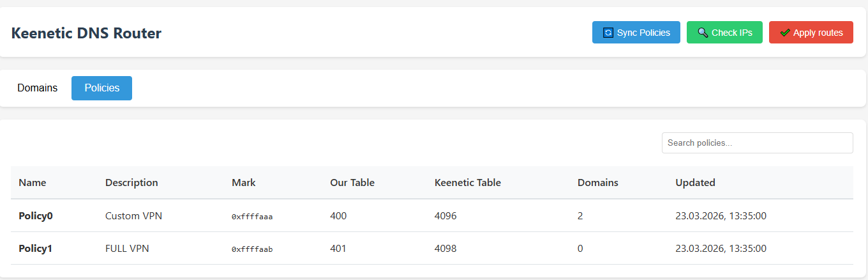The height and width of the screenshot is (280, 868).
Task: Select the Policy1 row name
Action: pyautogui.click(x=35, y=249)
